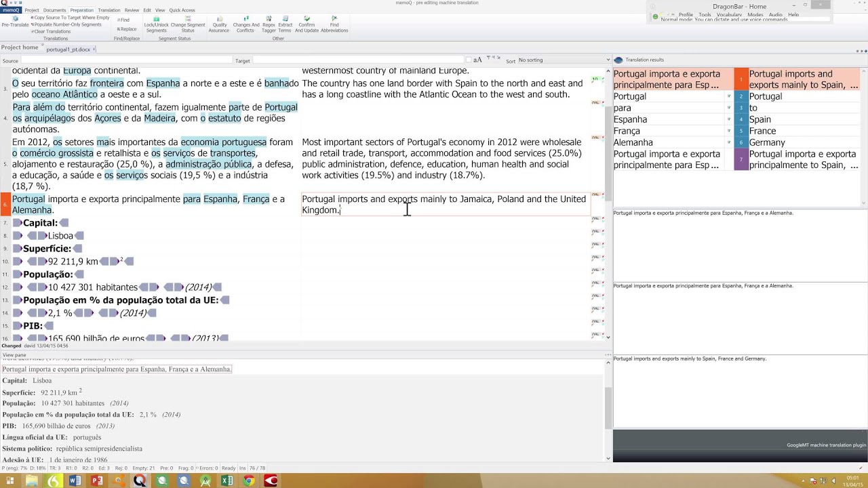Click the aA case-sensitivity filter icon
This screenshot has width=868, height=488.
477,60
